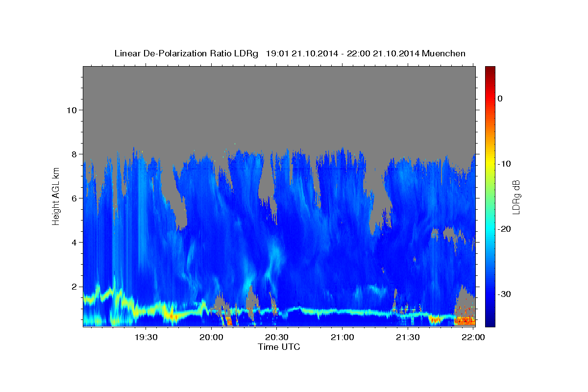Click the "LDRg dB" colorbar label
The height and width of the screenshot is (392, 588).
(x=515, y=197)
